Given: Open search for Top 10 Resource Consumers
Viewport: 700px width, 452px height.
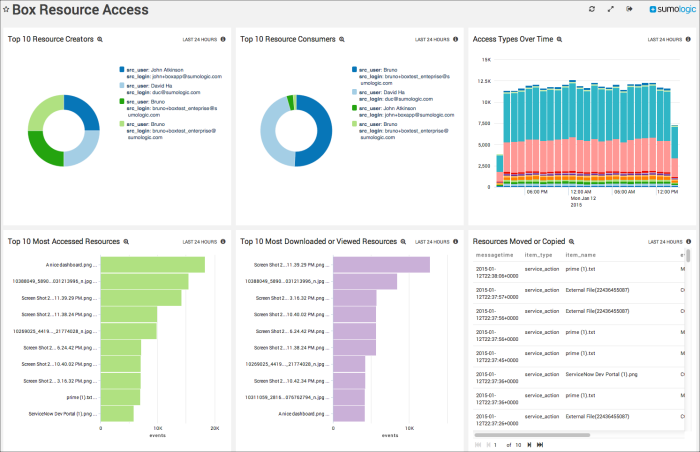Looking at the screenshot, I should pyautogui.click(x=342, y=39).
